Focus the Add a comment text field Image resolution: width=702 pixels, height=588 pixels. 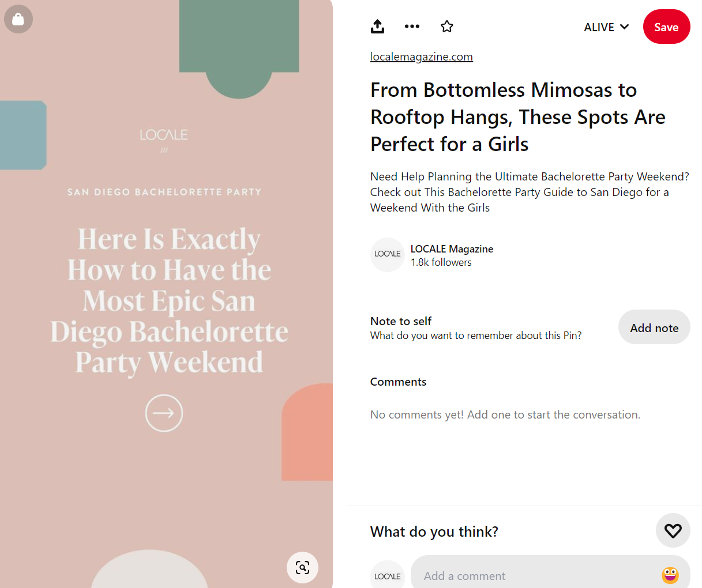tap(536, 575)
